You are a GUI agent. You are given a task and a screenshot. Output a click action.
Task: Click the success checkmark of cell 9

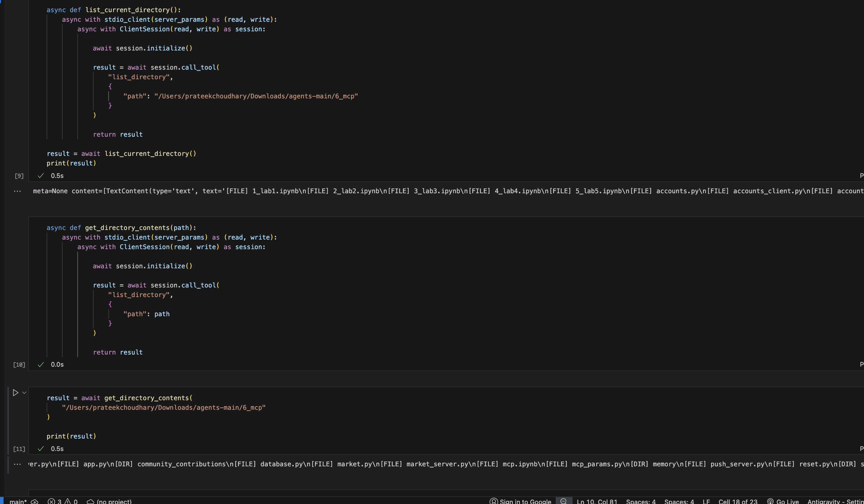pyautogui.click(x=41, y=176)
